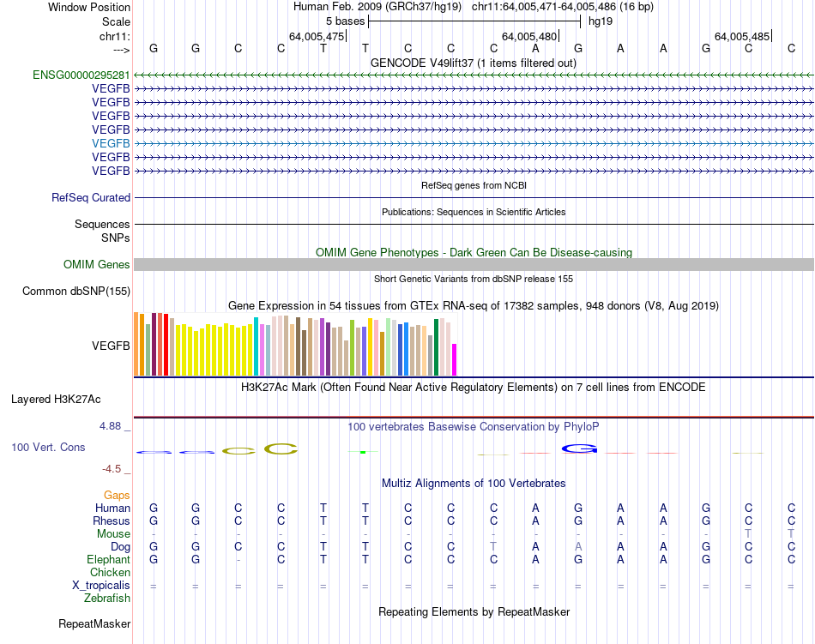Screen dimensions: 815x644
Task: Click the dash gap in the Elephant row
Action: pos(238,560)
